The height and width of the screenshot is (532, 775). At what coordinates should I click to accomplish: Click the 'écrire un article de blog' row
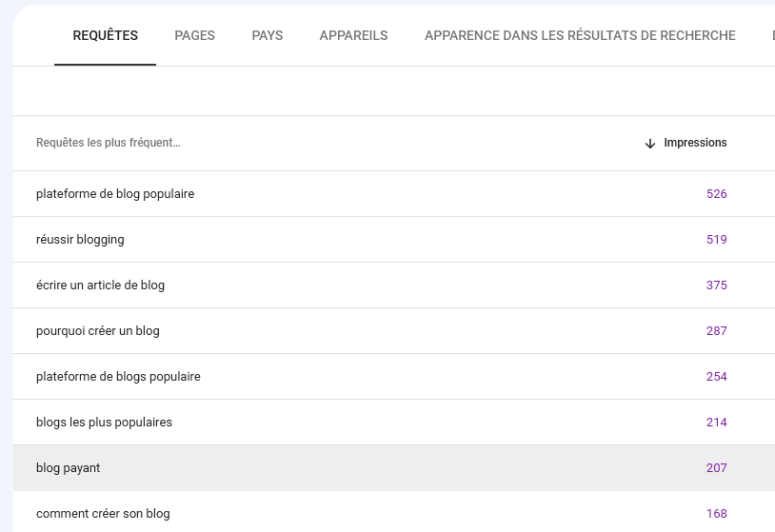tap(394, 285)
